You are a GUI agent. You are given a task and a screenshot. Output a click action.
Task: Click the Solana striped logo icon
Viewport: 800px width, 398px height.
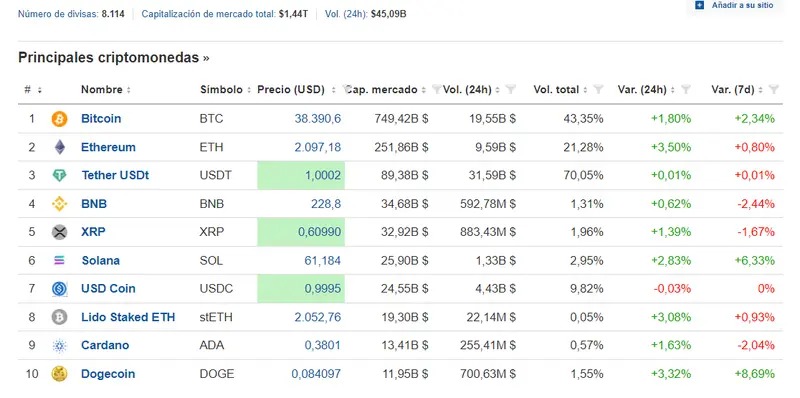[x=59, y=261]
